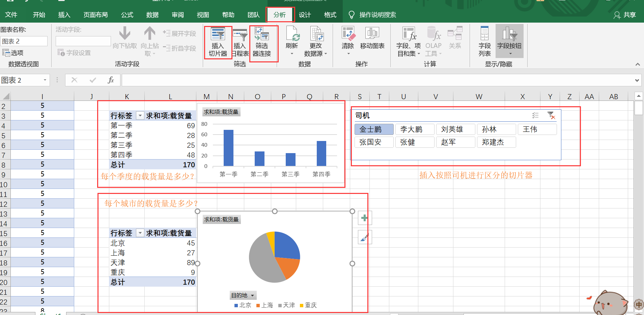The image size is (644, 315).
Task: Clear the 司机 slicer filter
Action: 551,115
